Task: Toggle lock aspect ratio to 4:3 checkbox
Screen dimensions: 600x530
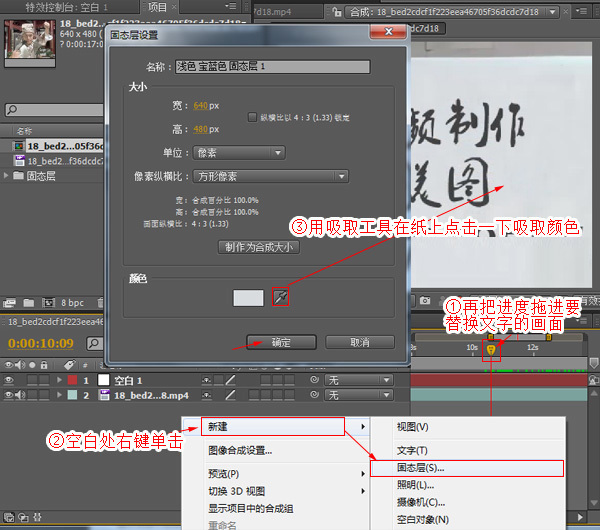Action: point(252,117)
